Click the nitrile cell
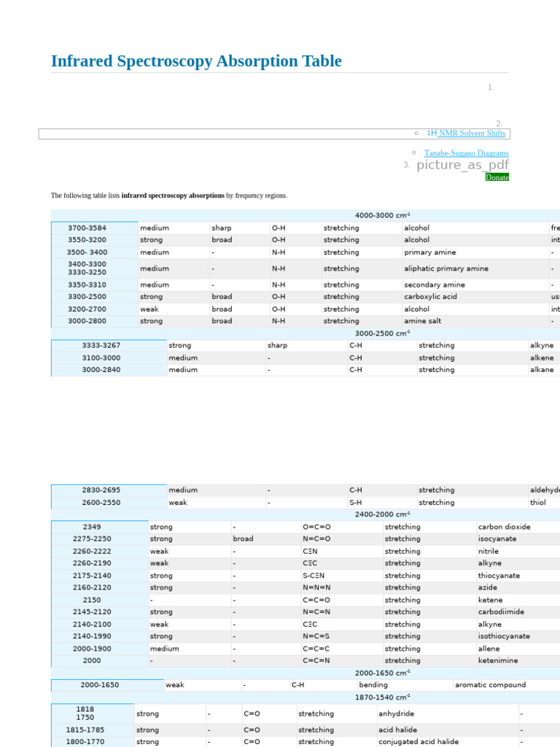The image size is (560, 747). [x=518, y=551]
